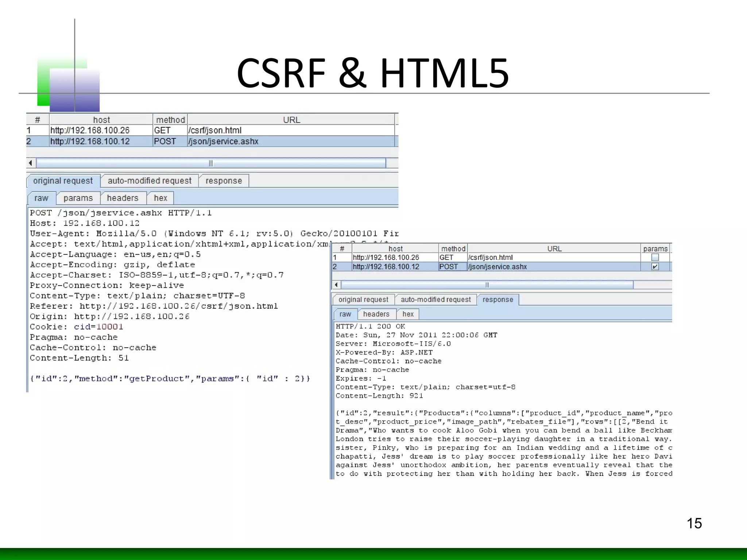The height and width of the screenshot is (560, 747).
Task: Select the 'params' sub-tab in left panel
Action: [x=78, y=198]
